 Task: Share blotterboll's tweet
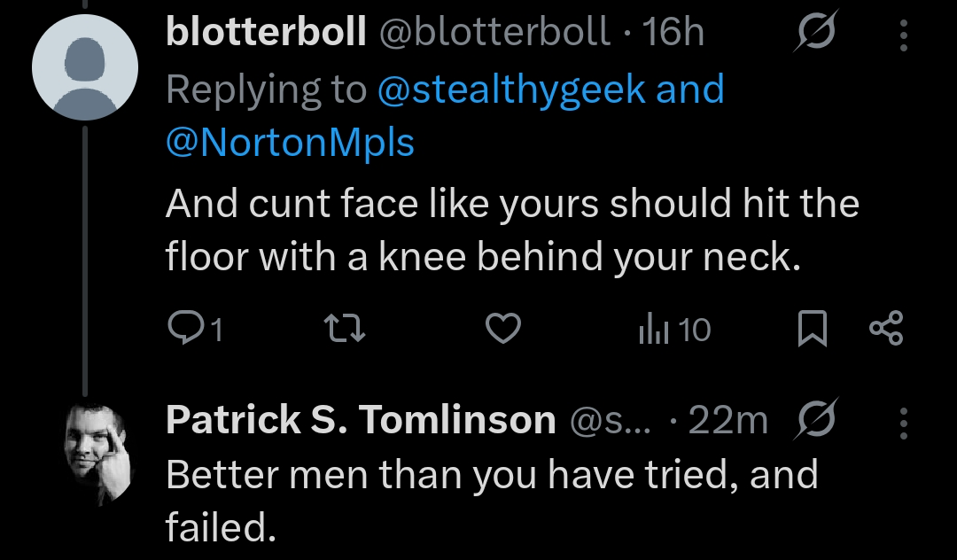coord(886,328)
